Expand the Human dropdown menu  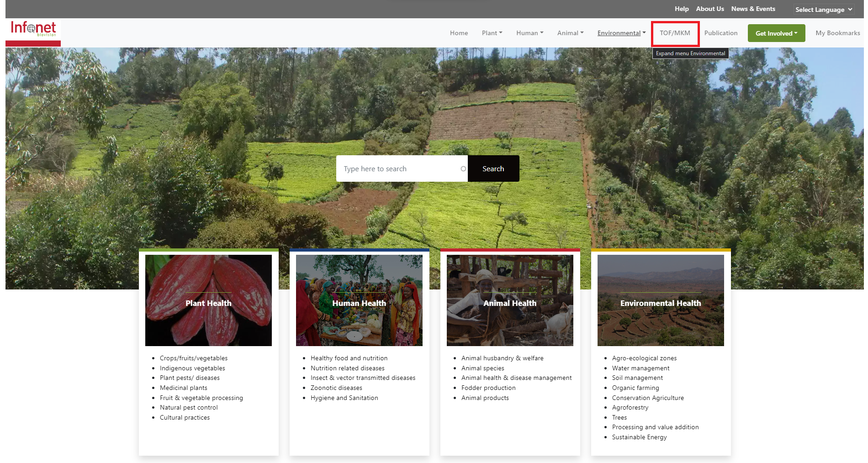tap(529, 33)
